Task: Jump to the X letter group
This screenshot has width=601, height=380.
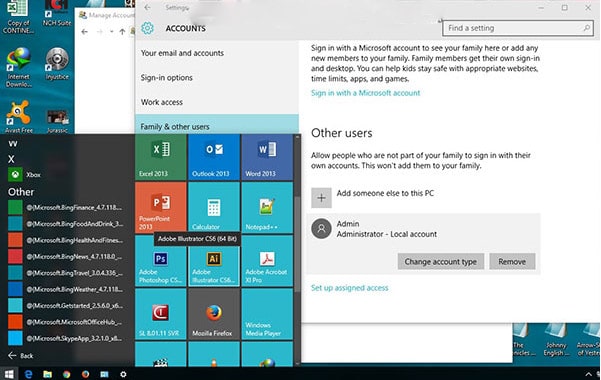Action: coord(11,159)
